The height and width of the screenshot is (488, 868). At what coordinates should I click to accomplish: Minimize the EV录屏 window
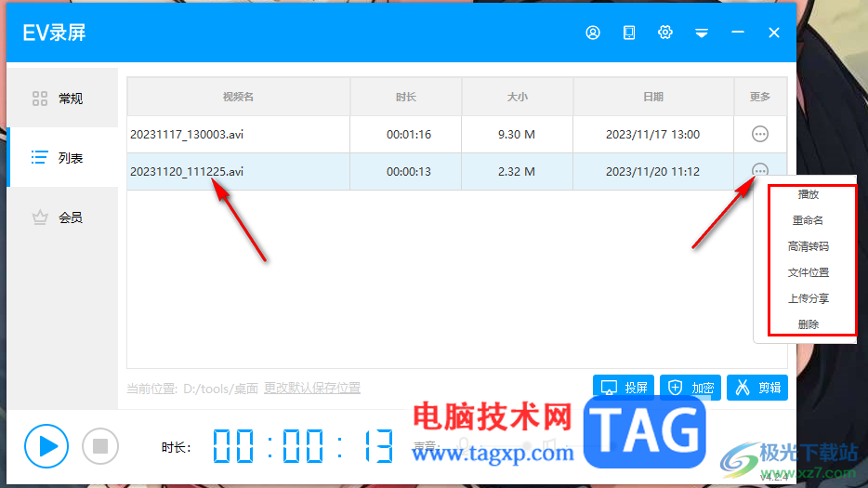click(x=738, y=33)
